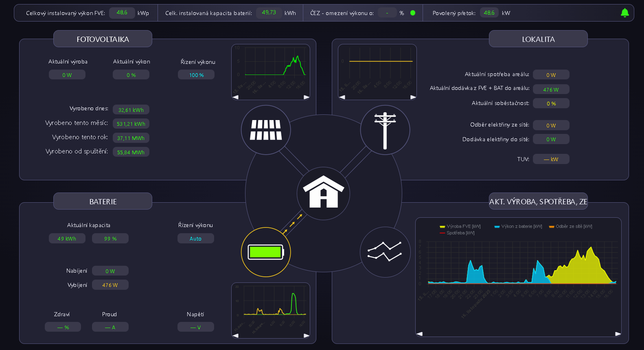
Task: Go to previous period in battery chart
Action: (x=235, y=335)
